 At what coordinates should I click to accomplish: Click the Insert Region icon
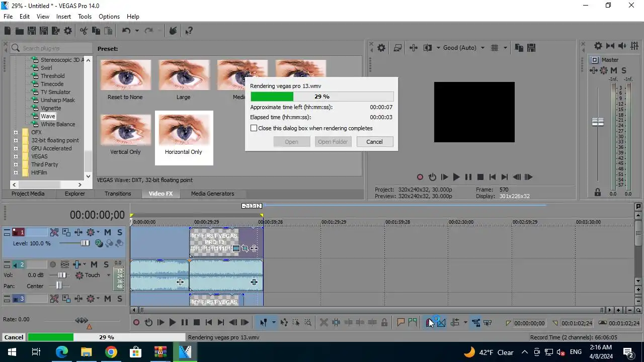[x=413, y=323]
